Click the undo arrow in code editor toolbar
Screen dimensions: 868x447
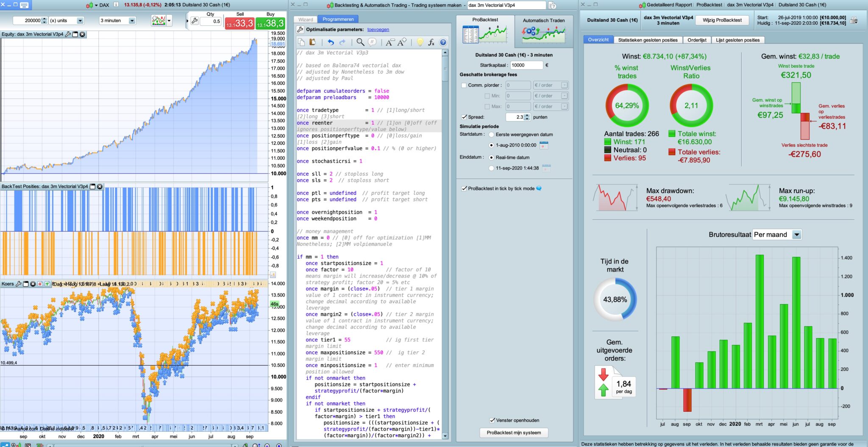click(x=331, y=42)
